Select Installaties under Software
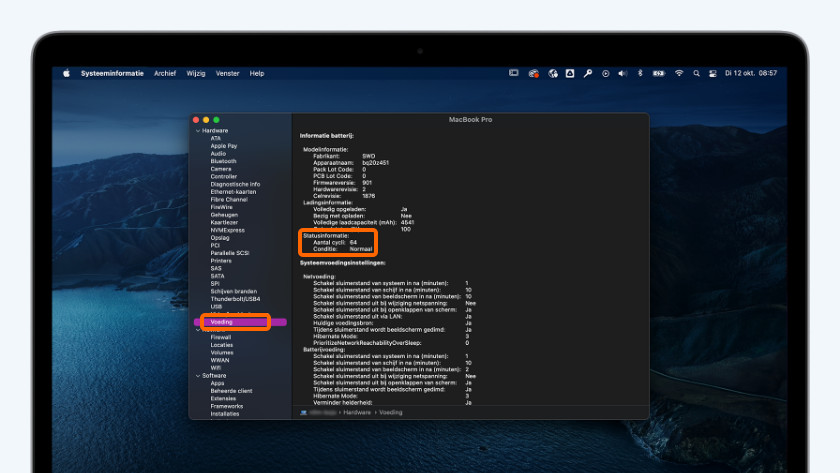This screenshot has width=840, height=473. click(224, 414)
